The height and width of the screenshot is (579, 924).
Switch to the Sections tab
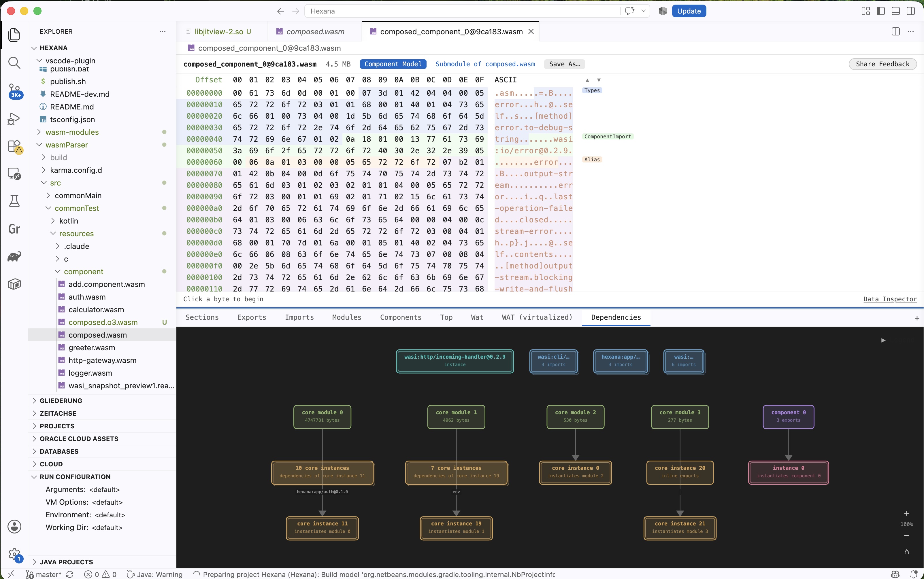(x=202, y=317)
